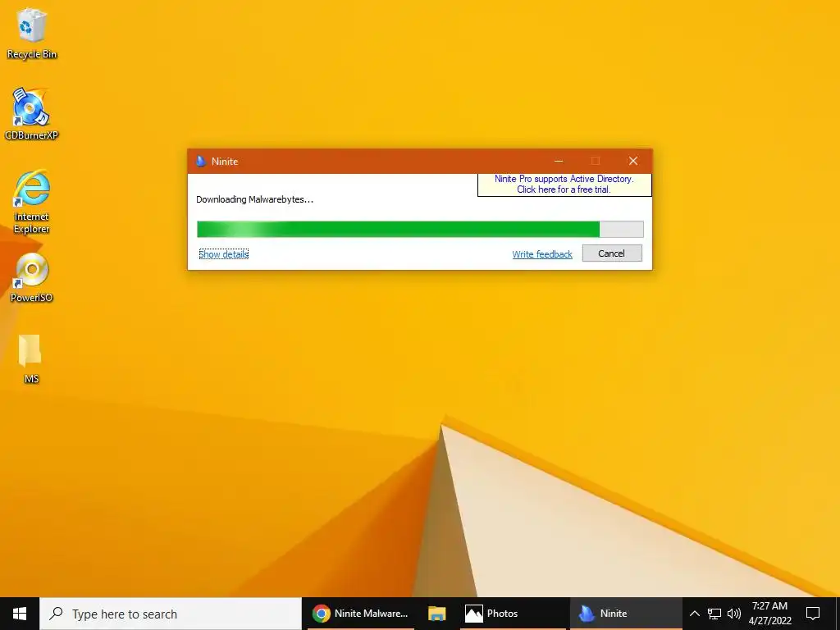
Task: Minimize the Ninite window
Action: coord(559,162)
